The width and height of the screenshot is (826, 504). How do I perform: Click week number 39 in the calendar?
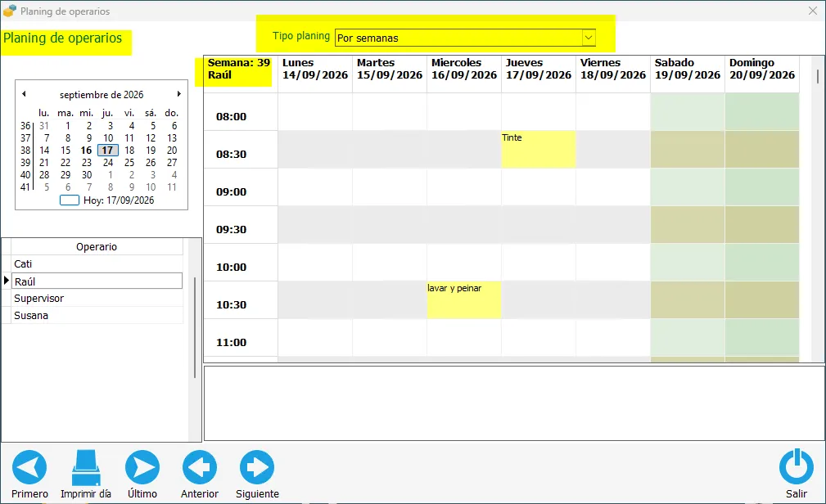pyautogui.click(x=25, y=163)
